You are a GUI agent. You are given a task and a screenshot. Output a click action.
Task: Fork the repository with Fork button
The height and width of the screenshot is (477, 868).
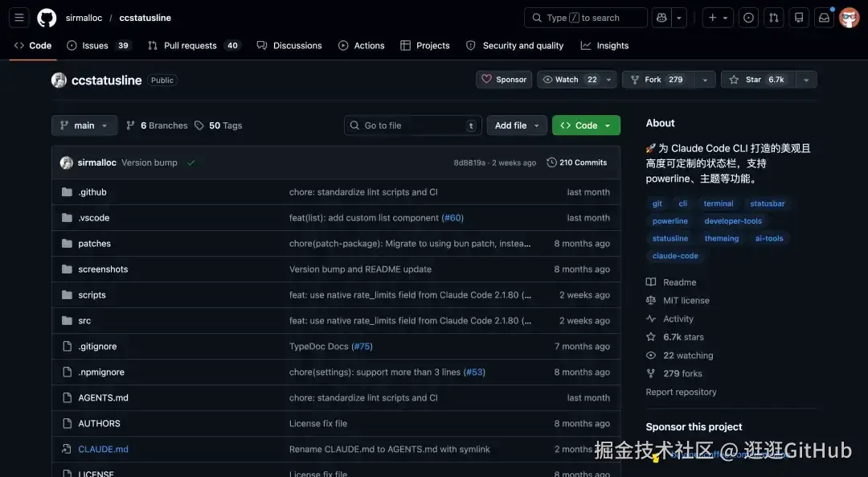pyautogui.click(x=658, y=79)
